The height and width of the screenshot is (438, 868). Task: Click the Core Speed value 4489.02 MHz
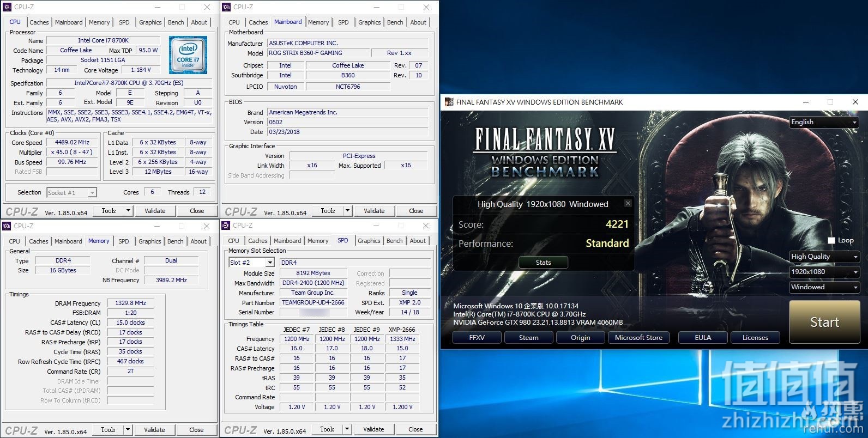[72, 142]
